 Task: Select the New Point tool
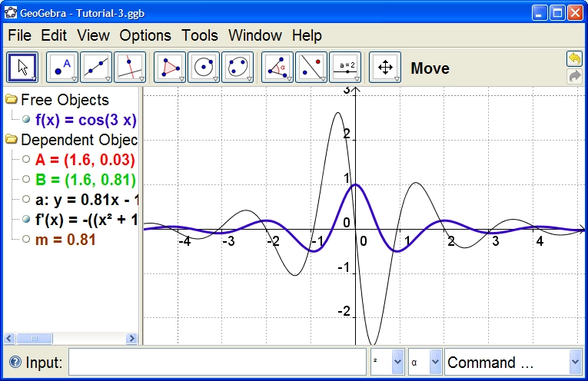62,68
